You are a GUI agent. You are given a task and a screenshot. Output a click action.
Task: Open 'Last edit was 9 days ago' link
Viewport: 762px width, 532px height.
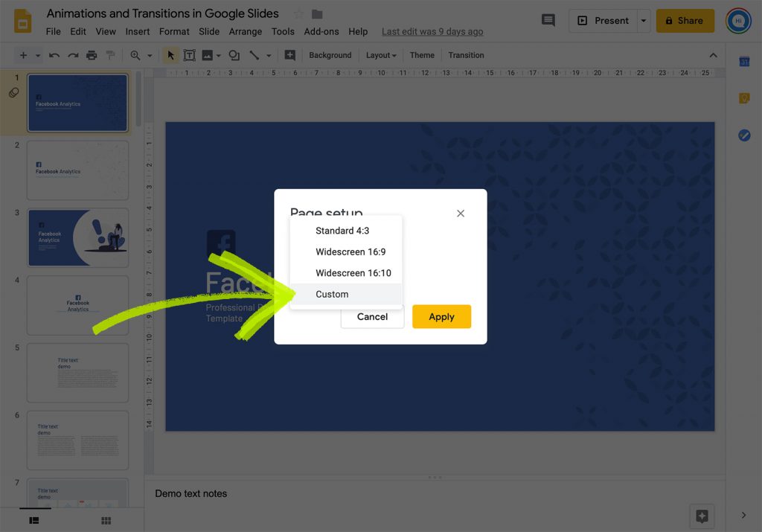point(432,31)
